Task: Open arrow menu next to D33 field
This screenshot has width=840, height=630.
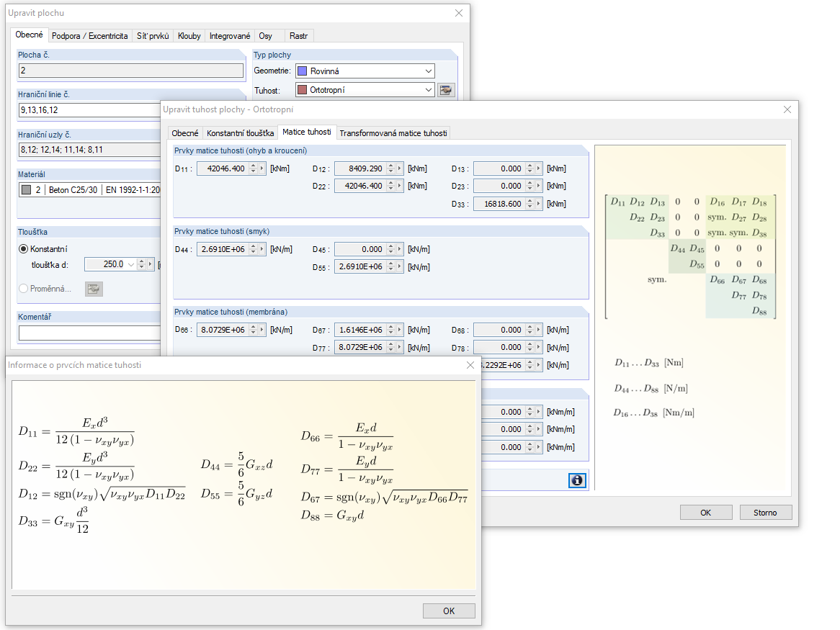Action: pyautogui.click(x=538, y=204)
